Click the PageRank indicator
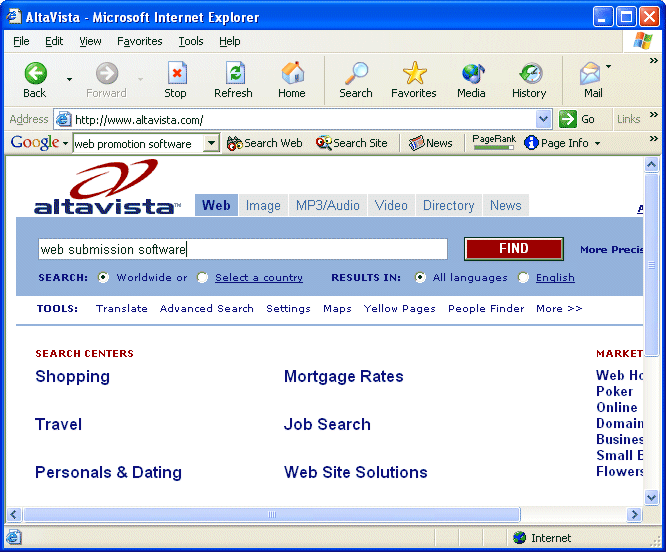This screenshot has width=666, height=552. (494, 142)
